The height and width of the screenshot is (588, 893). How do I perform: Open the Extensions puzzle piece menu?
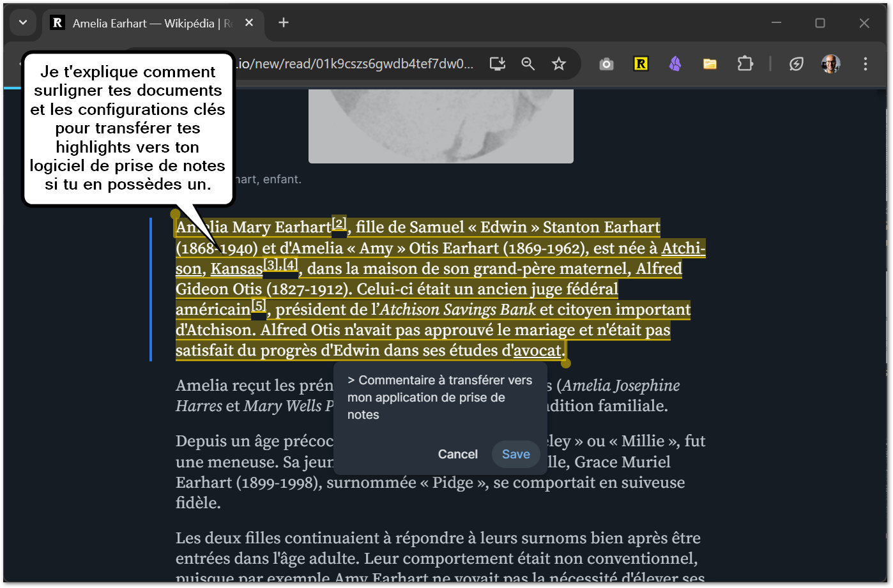745,63
